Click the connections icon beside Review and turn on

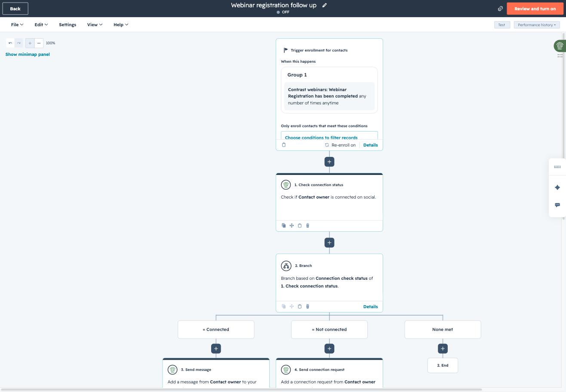[500, 9]
